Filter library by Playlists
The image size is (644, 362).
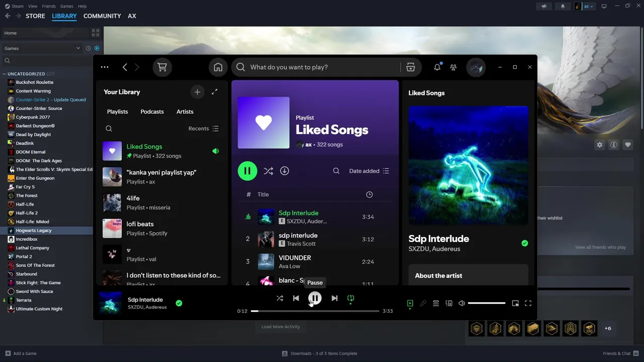(117, 112)
